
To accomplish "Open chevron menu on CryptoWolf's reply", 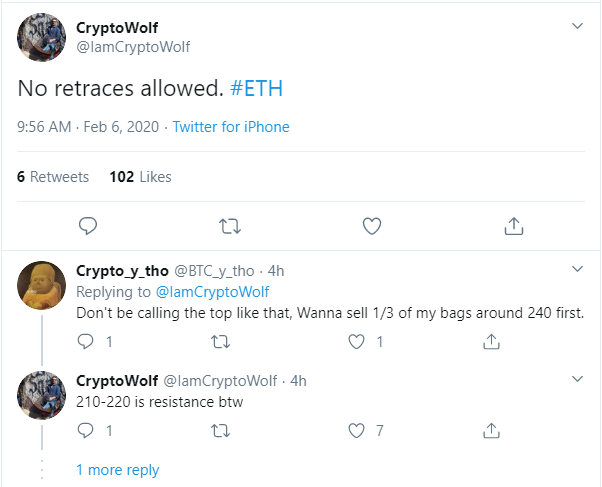I will point(577,379).
